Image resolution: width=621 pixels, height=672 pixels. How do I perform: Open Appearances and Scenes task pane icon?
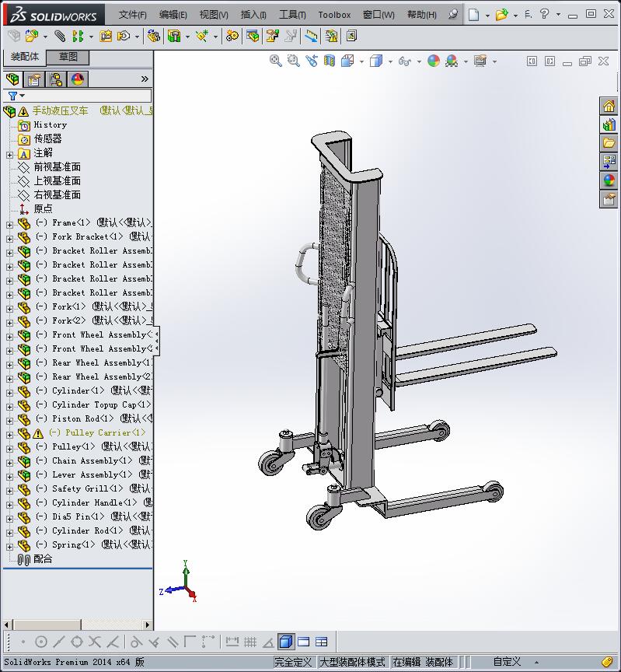click(x=609, y=180)
